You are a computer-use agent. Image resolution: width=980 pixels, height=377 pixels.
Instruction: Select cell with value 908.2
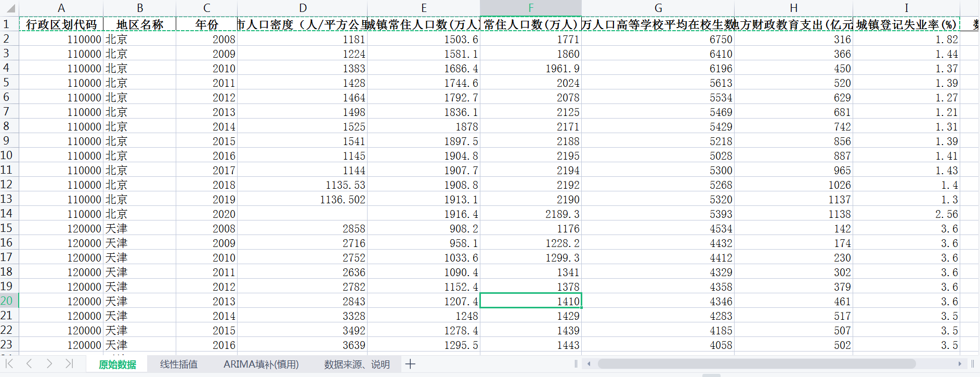point(424,228)
